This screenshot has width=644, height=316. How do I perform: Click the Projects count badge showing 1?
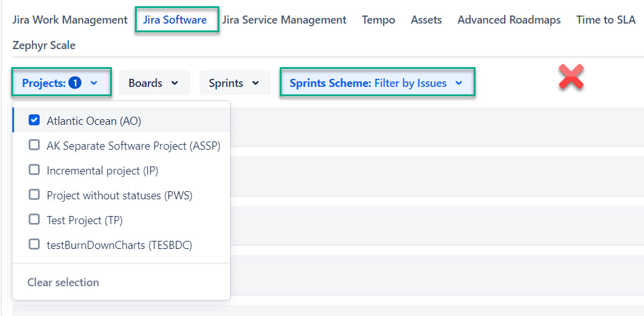(x=75, y=83)
